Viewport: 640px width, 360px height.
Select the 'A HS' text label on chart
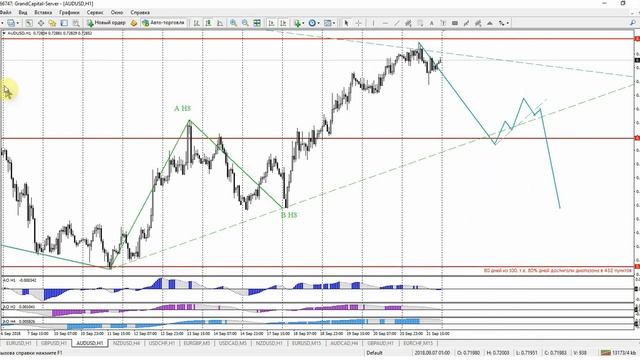pyautogui.click(x=182, y=109)
